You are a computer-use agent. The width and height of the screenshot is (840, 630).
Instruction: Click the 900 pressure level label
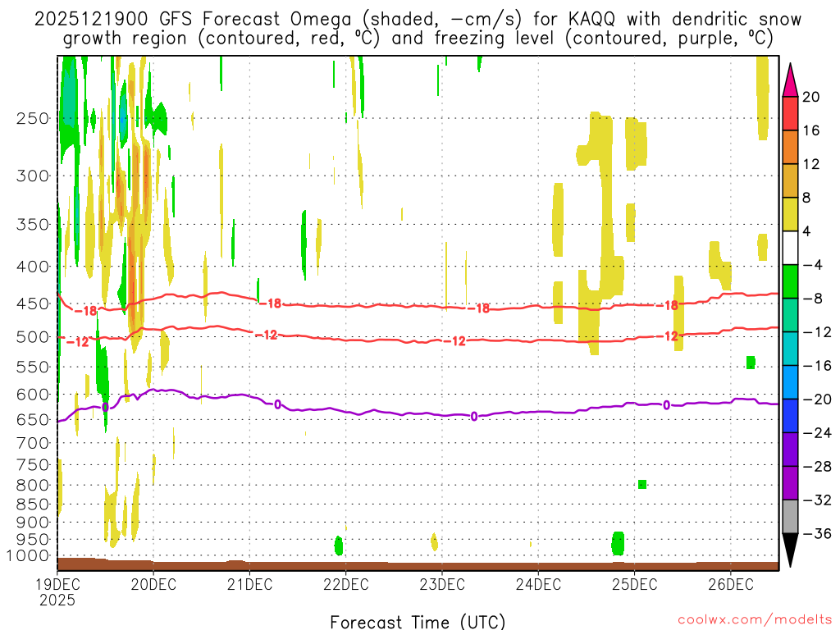(x=33, y=522)
